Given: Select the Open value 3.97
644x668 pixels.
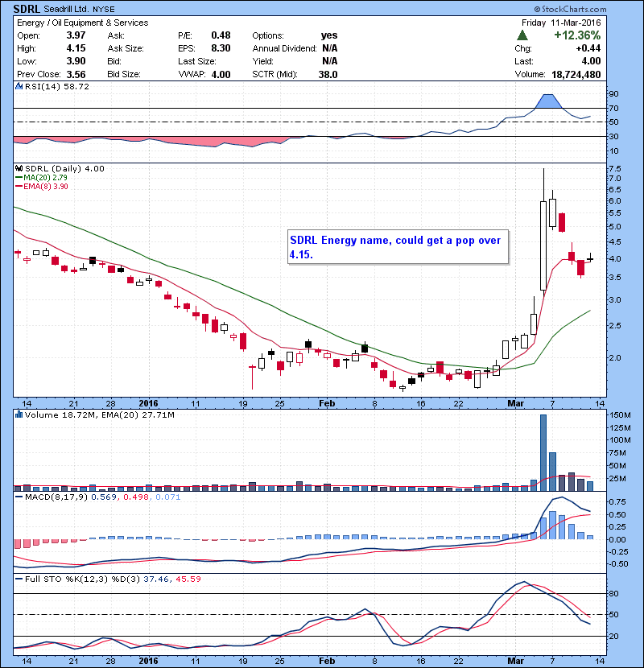Looking at the screenshot, I should click(76, 35).
